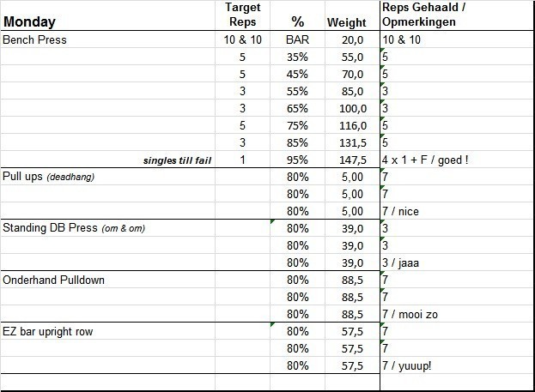Select the singles till fail cell

coord(178,160)
